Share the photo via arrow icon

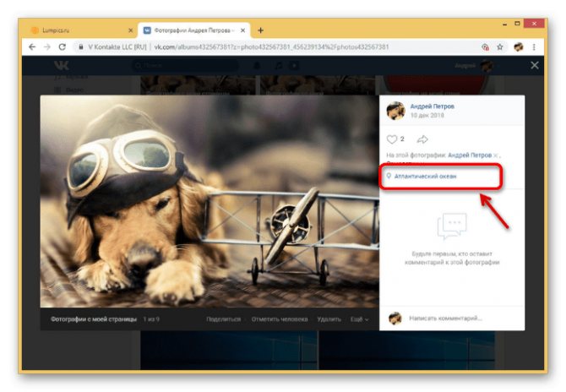click(x=422, y=139)
